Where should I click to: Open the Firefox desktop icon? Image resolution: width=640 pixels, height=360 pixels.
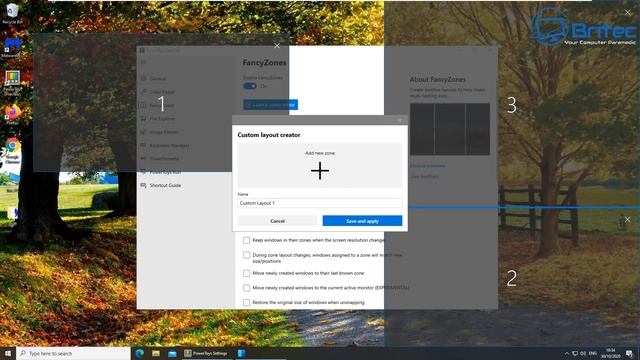tap(12, 114)
